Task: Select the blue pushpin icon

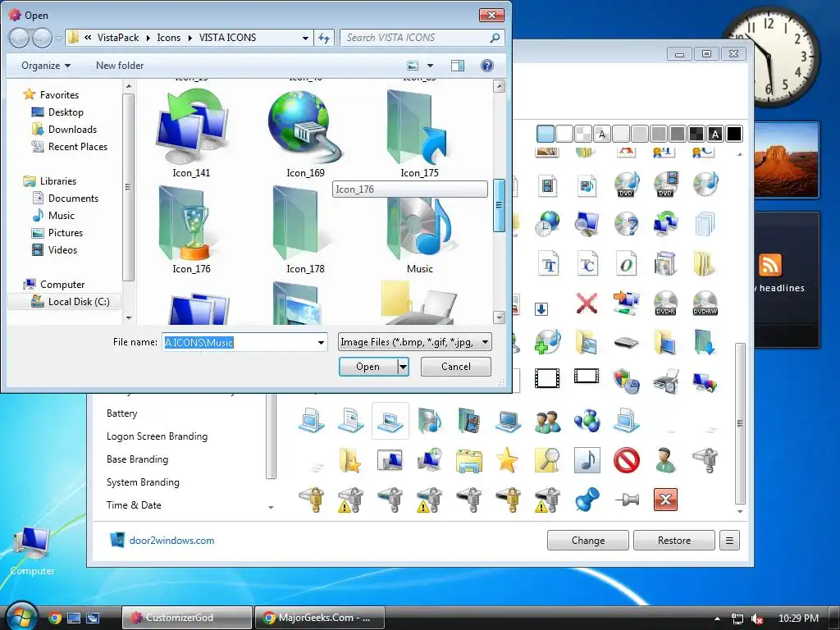Action: pos(587,500)
